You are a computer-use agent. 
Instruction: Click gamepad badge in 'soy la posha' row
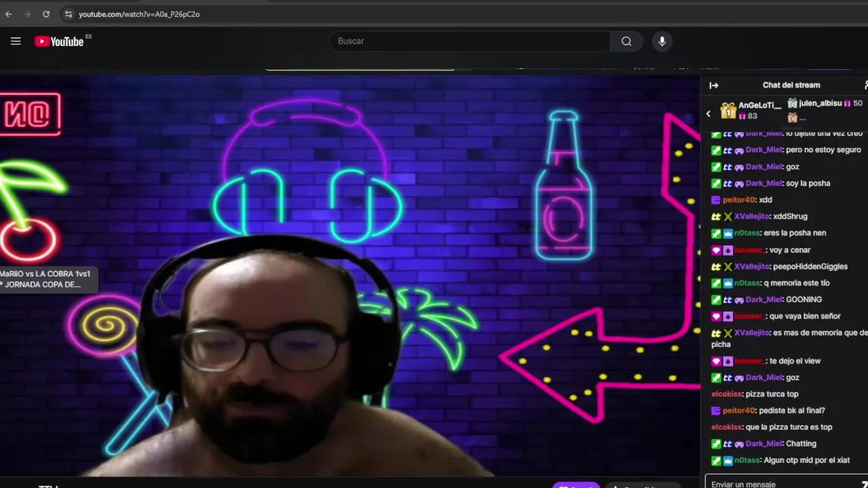739,183
